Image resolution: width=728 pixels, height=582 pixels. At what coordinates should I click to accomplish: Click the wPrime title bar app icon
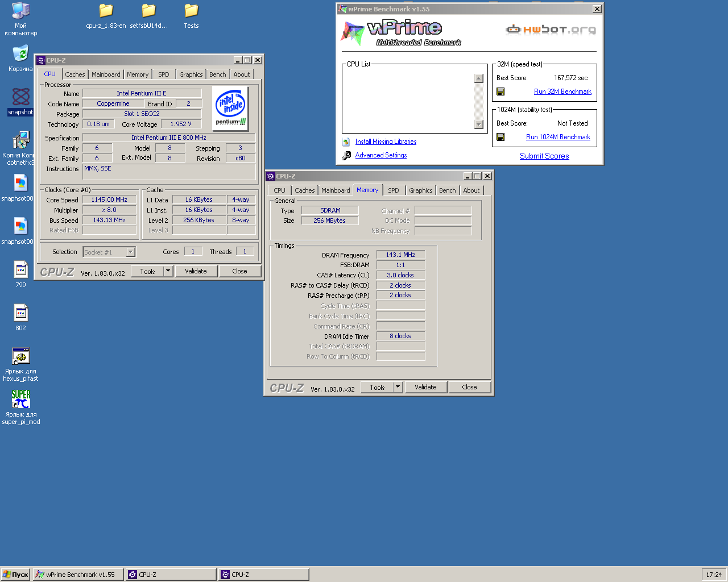coord(343,9)
